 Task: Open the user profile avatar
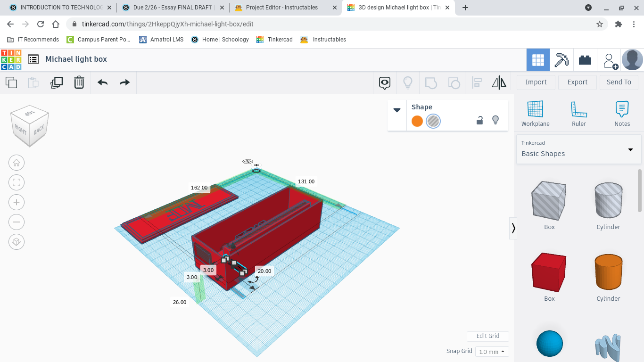coord(632,60)
